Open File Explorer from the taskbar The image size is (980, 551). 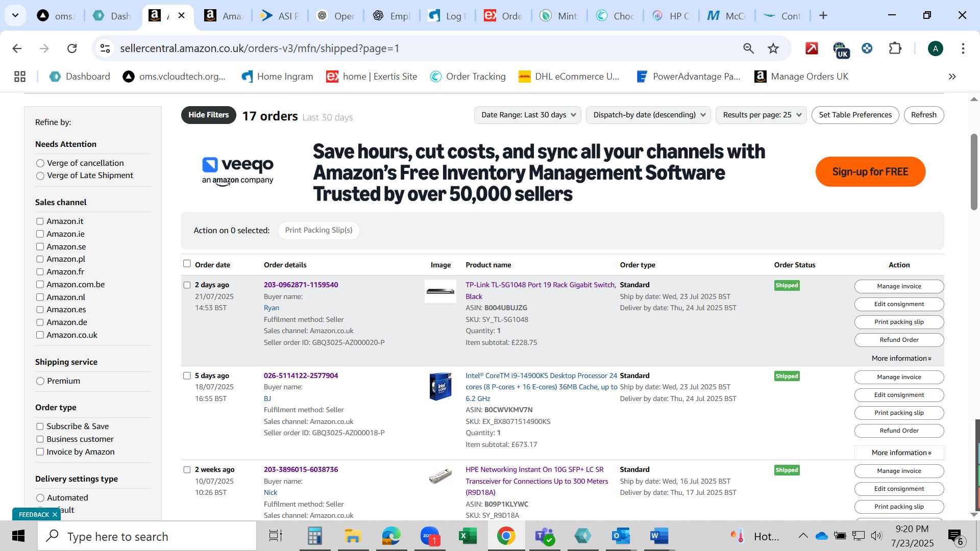tap(353, 536)
